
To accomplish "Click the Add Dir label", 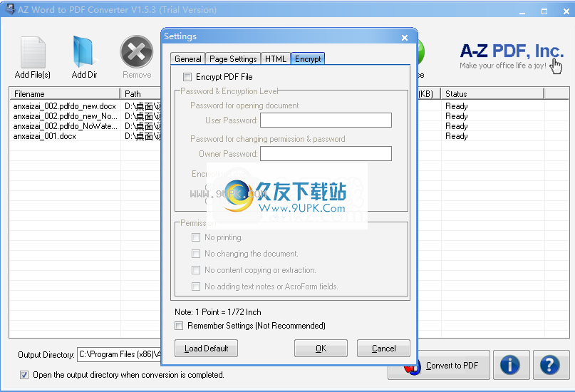I will point(84,75).
